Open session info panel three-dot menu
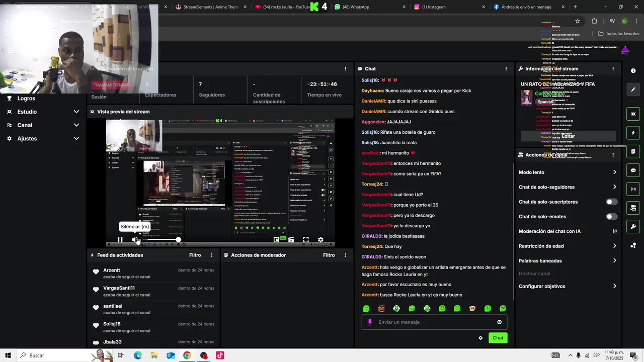Screen dimensions: 644x362 point(345,69)
